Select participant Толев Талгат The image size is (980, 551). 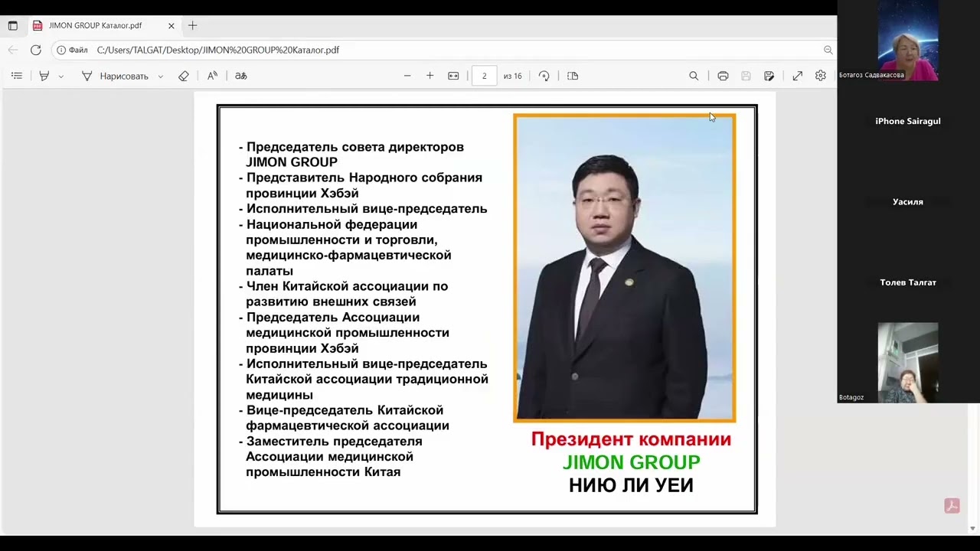908,282
